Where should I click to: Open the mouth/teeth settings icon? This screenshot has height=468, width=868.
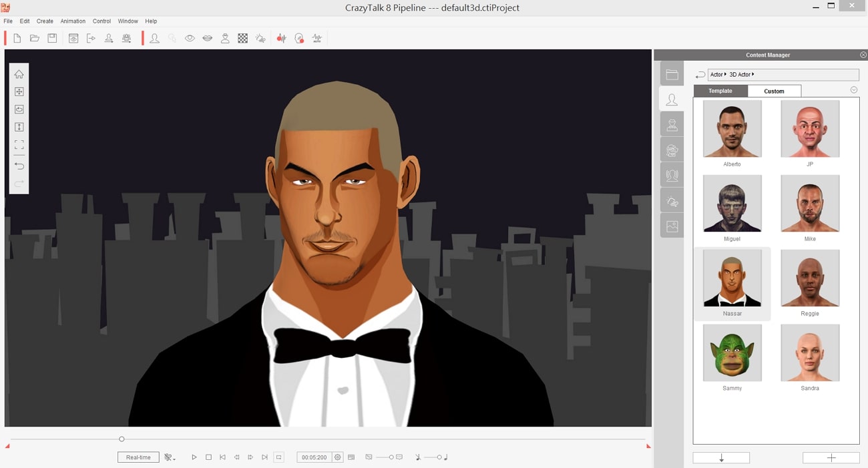208,39
